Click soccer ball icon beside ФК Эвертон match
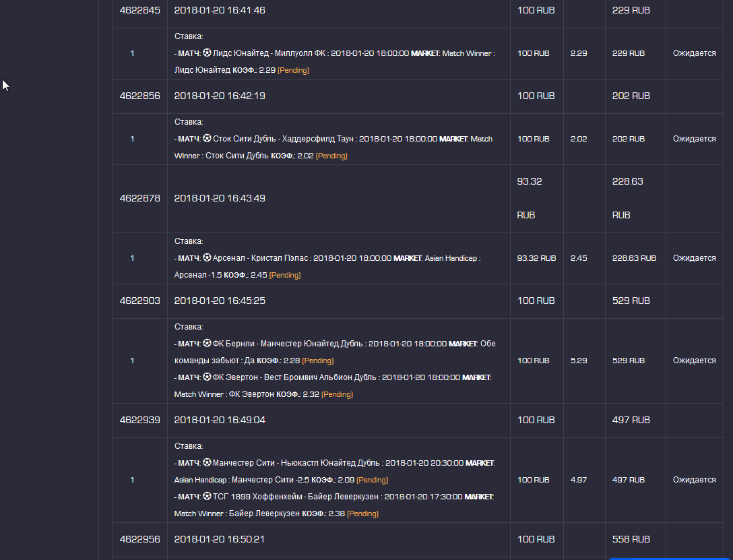The width and height of the screenshot is (733, 560). (207, 377)
